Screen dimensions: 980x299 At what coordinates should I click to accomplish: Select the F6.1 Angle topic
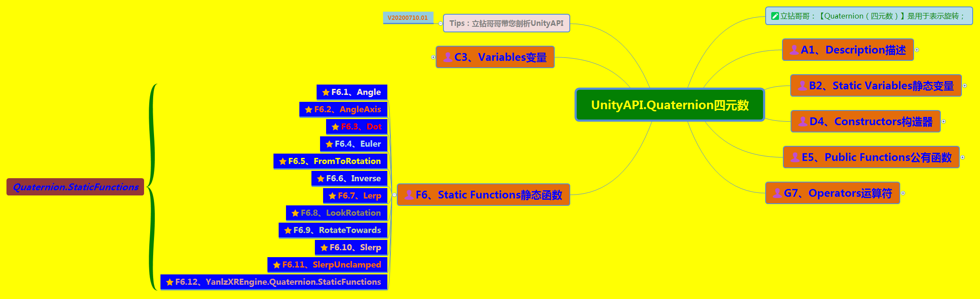[352, 92]
